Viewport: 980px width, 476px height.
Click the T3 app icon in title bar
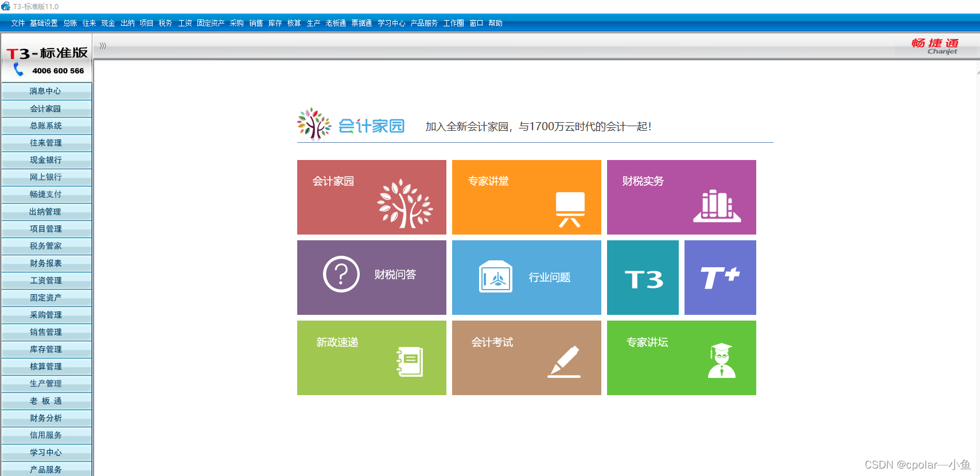point(6,6)
